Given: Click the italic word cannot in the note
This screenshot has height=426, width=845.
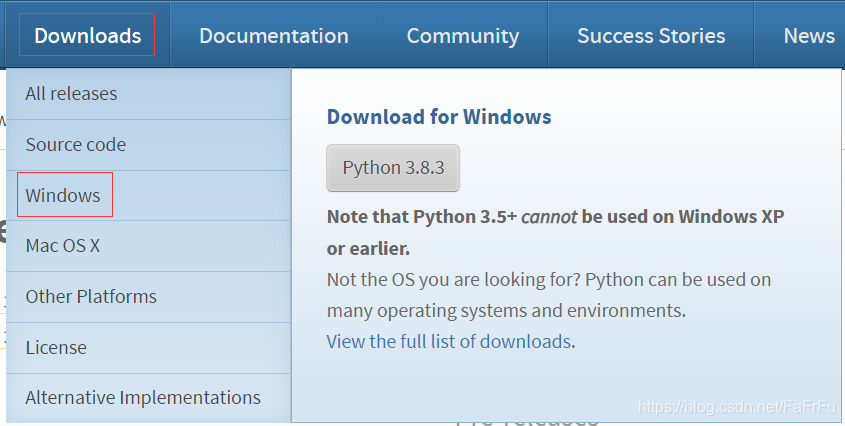Looking at the screenshot, I should [x=549, y=217].
